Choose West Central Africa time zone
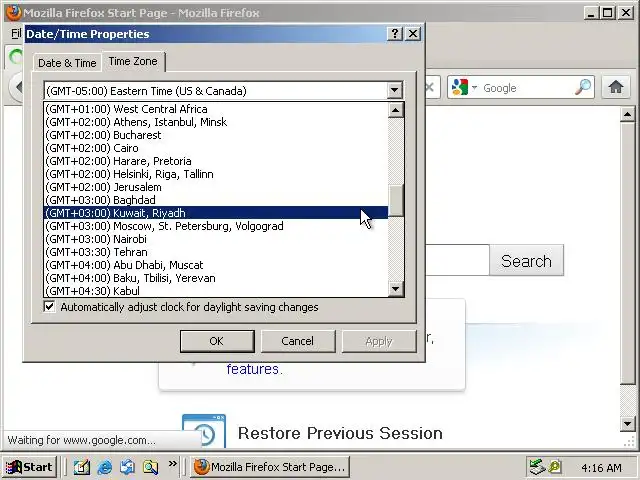The height and width of the screenshot is (480, 640). point(216,109)
